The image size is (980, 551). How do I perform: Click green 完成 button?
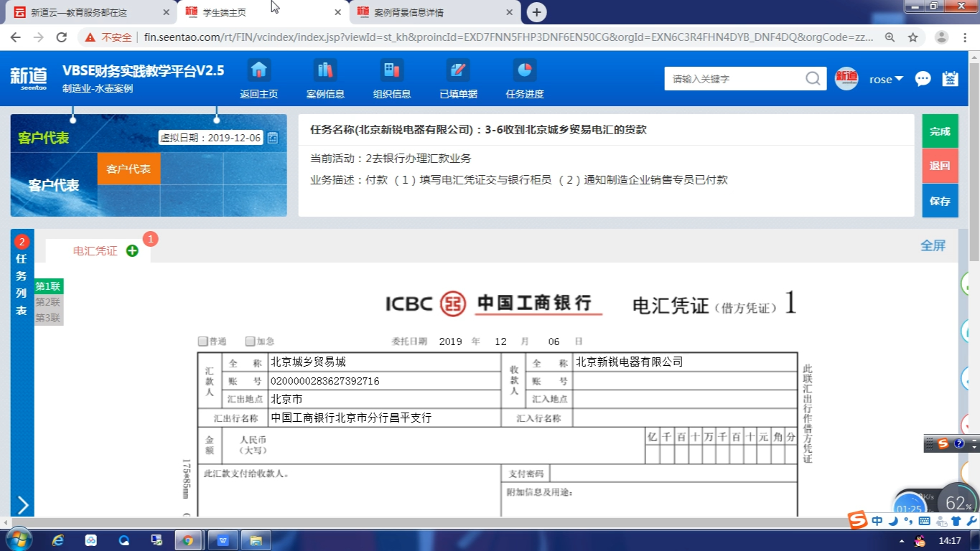tap(940, 131)
